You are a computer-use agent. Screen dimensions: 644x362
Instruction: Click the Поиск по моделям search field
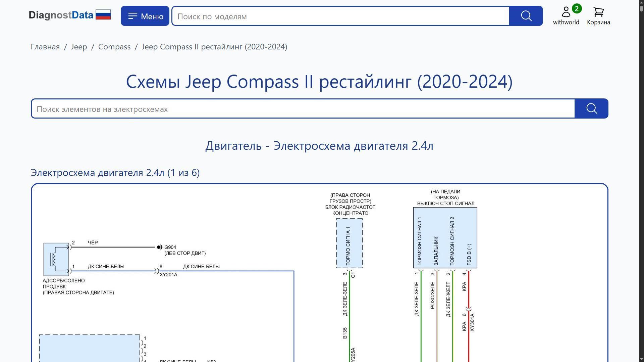pyautogui.click(x=335, y=16)
